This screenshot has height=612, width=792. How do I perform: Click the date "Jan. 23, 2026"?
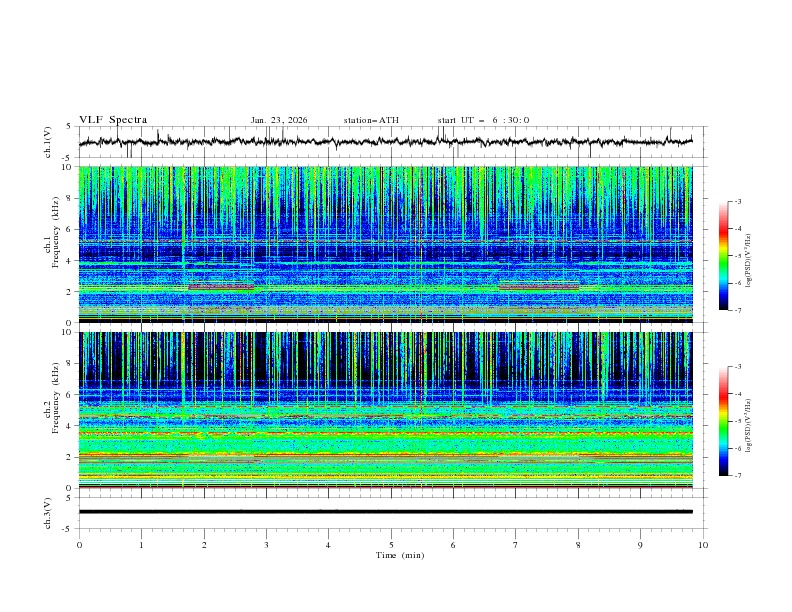click(279, 120)
